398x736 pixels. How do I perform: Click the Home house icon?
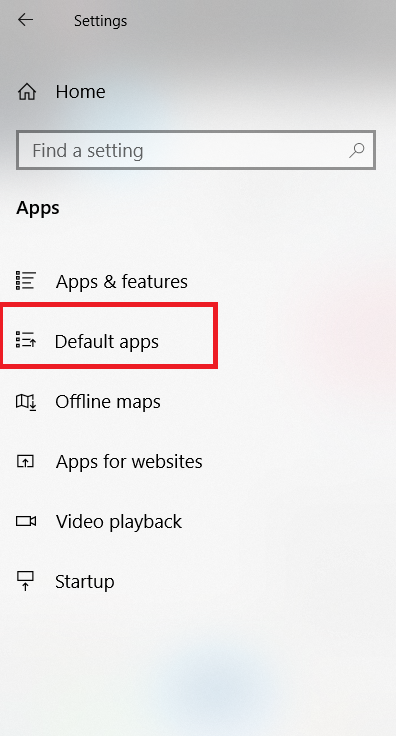coord(27,92)
